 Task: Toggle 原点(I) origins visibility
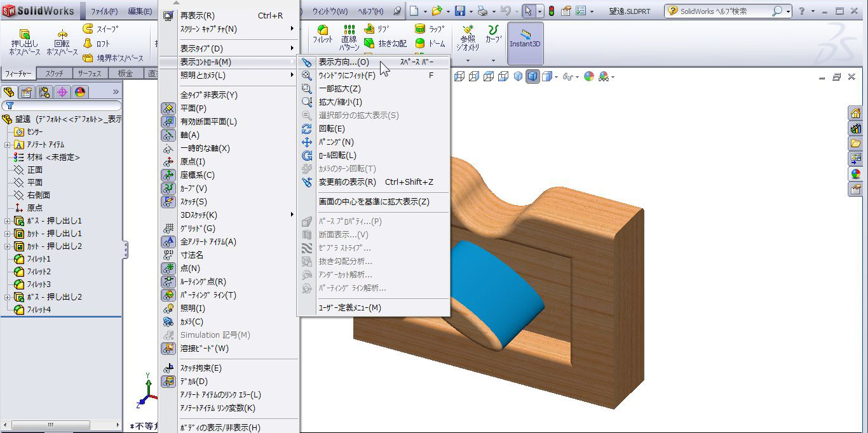coord(229,162)
